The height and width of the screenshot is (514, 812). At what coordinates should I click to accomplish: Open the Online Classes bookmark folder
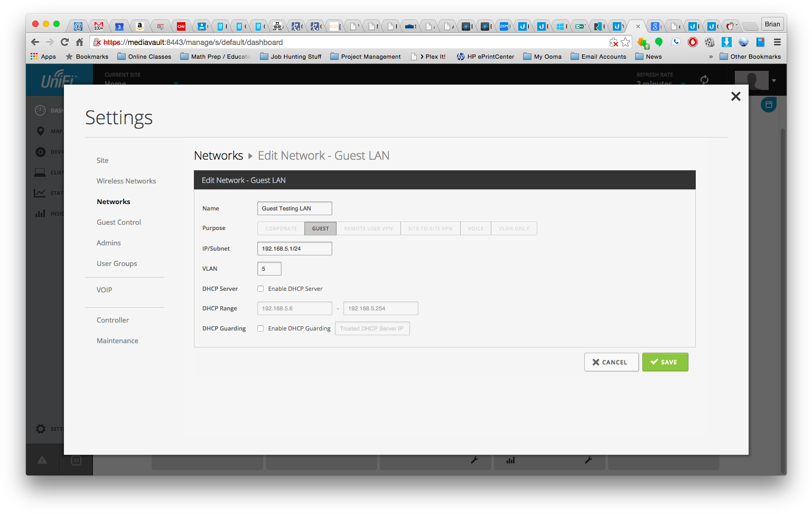[144, 57]
